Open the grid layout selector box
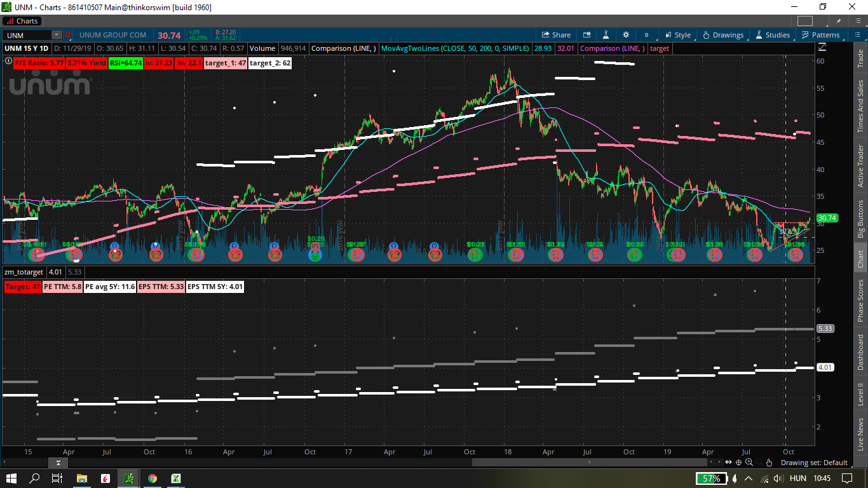This screenshot has height=488, width=868. click(x=804, y=21)
